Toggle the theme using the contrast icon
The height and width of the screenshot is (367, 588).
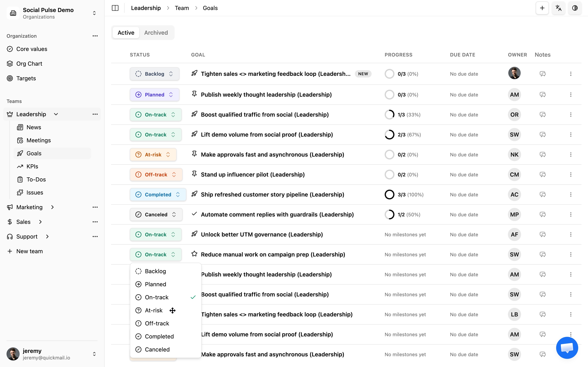575,8
